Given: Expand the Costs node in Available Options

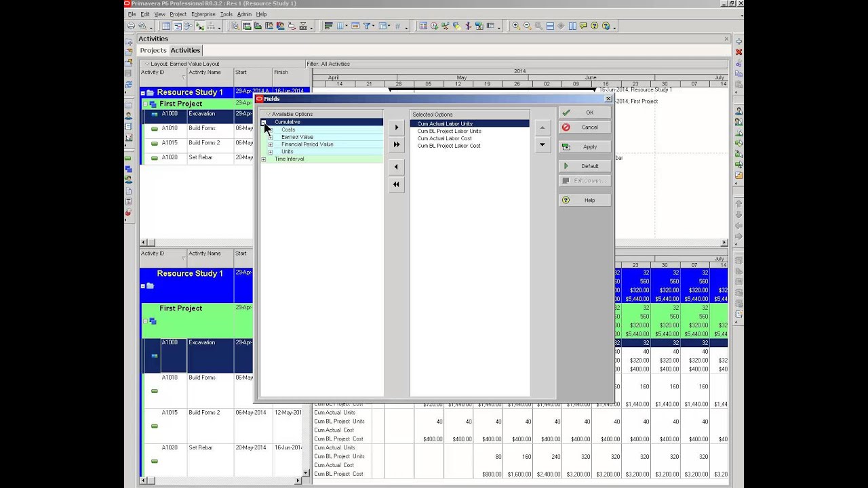Looking at the screenshot, I should tap(270, 129).
